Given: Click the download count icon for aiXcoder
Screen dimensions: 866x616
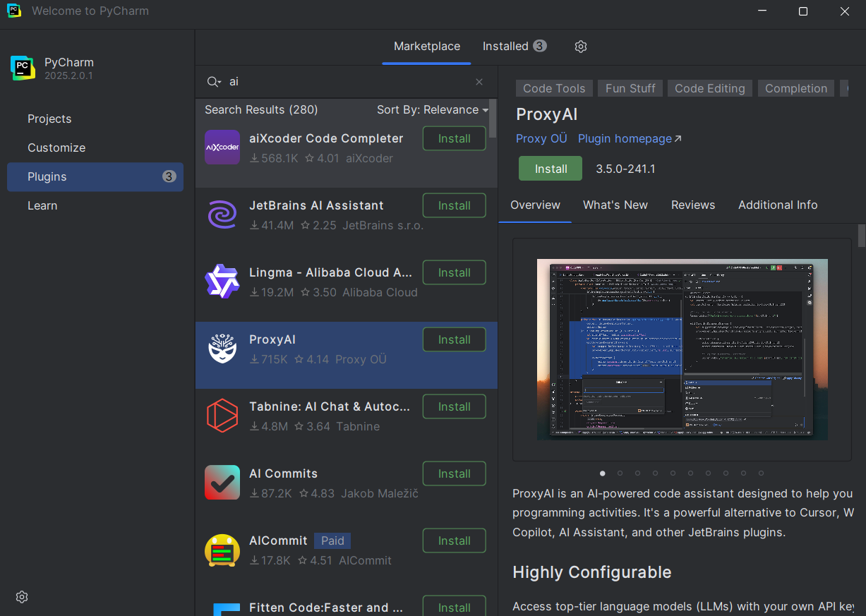Looking at the screenshot, I should tap(255, 159).
